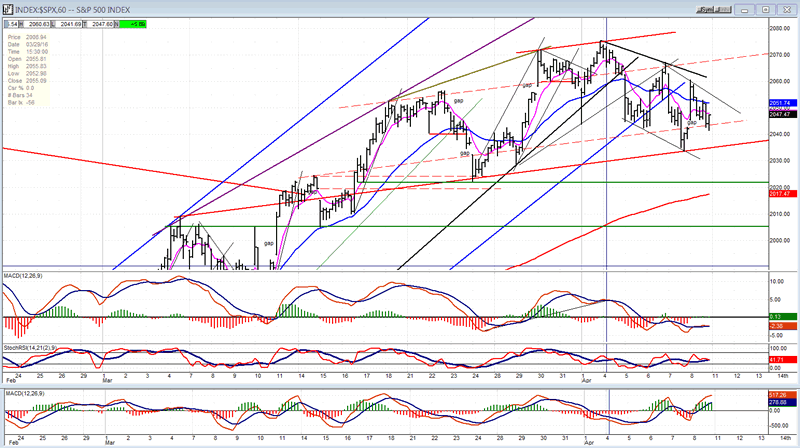Minimize the S&P 500 chart window
Image resolution: width=800 pixels, height=448 pixels.
click(744, 9)
